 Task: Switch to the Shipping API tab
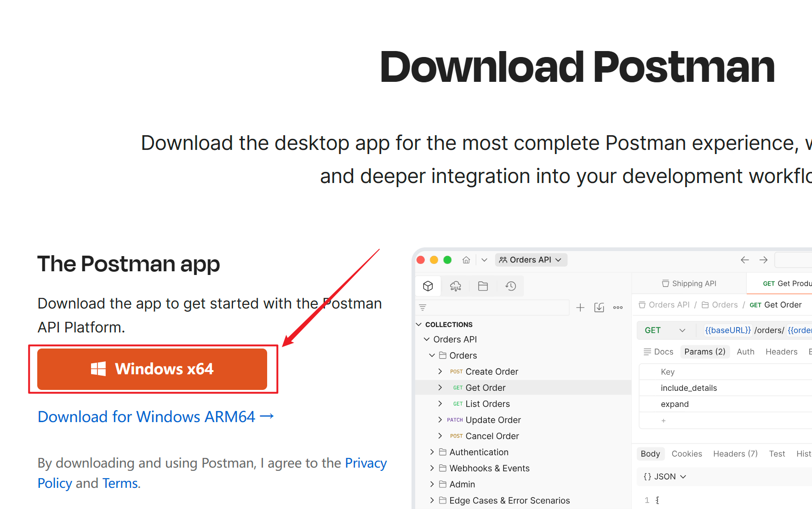pyautogui.click(x=689, y=283)
